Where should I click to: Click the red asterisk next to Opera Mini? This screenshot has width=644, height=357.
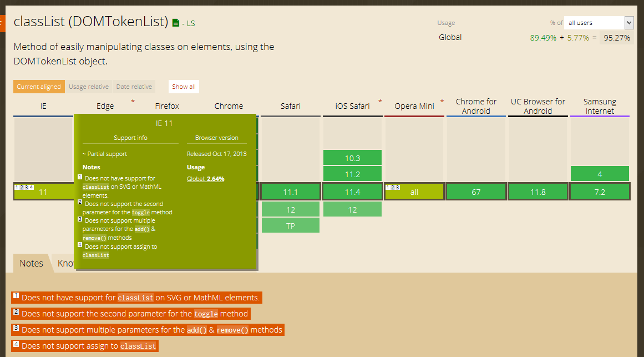tap(442, 102)
